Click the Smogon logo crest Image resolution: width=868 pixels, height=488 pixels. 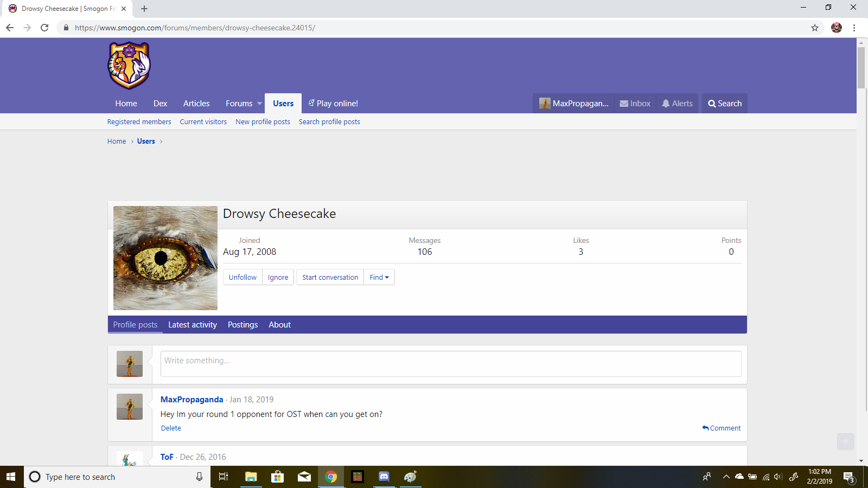click(x=129, y=66)
